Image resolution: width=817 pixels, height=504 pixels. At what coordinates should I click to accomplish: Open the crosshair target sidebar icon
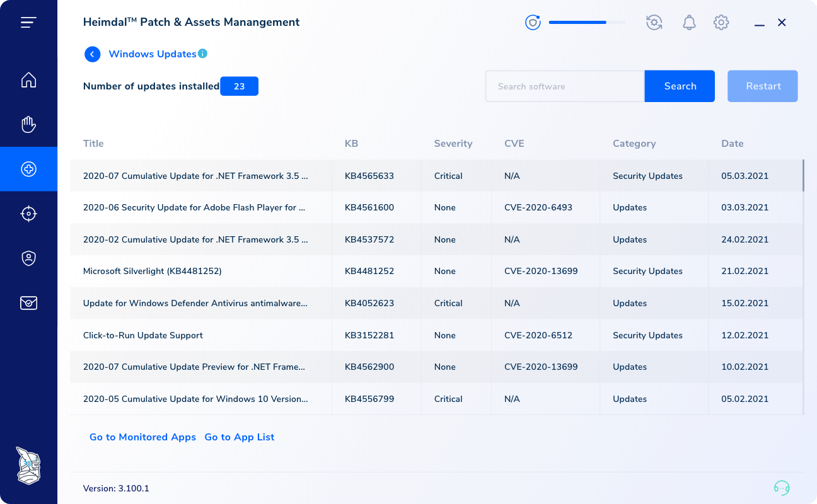[x=28, y=214]
